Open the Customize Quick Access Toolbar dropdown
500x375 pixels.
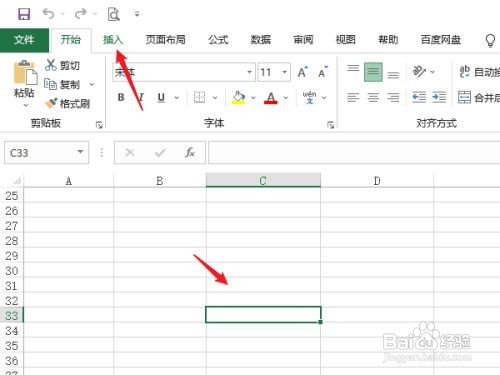click(137, 14)
